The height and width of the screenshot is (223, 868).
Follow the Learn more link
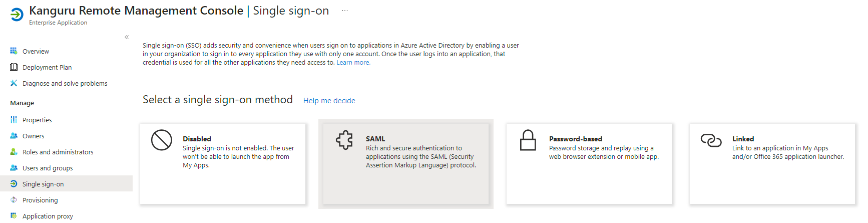(x=353, y=63)
